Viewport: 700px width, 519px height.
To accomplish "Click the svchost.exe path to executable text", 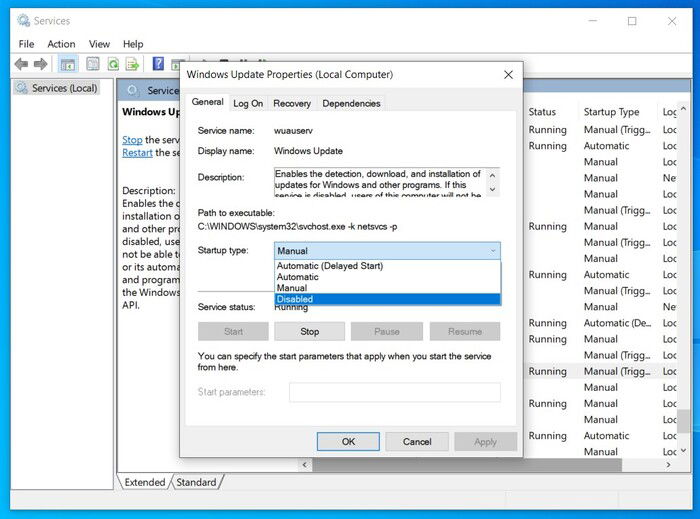I will [x=297, y=227].
